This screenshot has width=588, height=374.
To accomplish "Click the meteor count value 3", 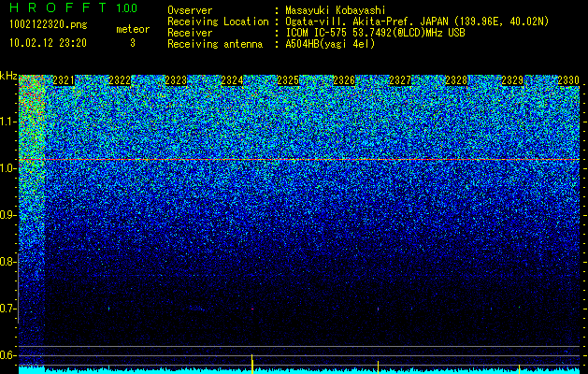I will [133, 43].
